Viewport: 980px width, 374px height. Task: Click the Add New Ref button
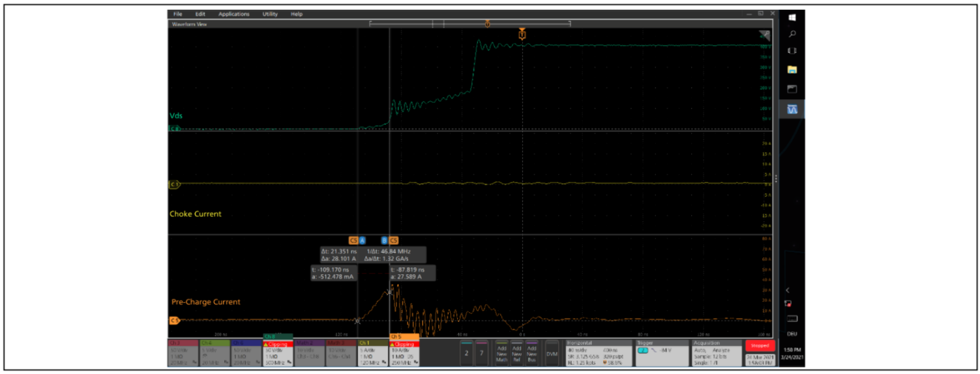pyautogui.click(x=516, y=352)
